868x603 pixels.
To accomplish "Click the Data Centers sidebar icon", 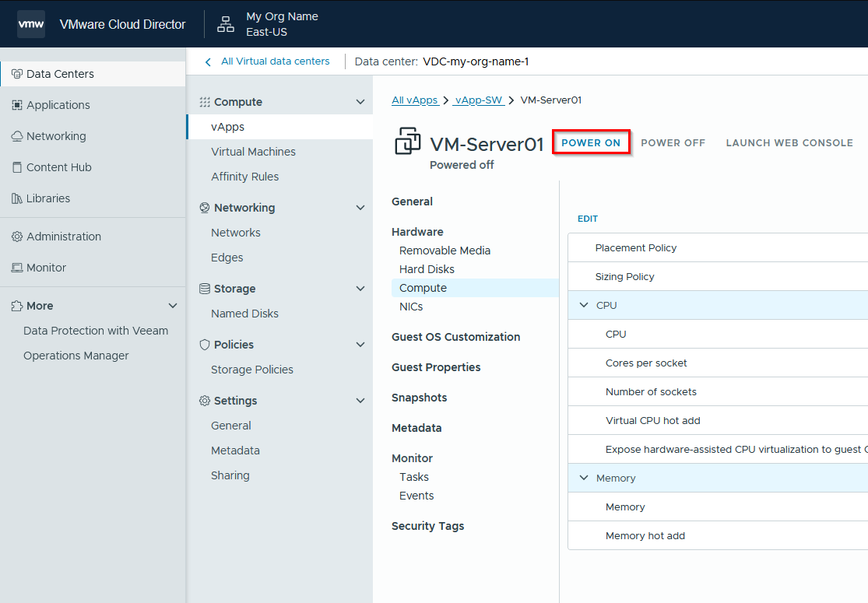I will [17, 74].
